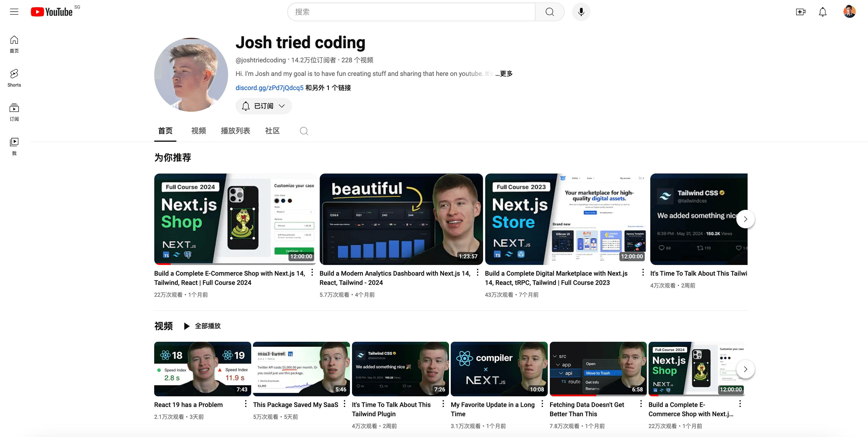Open the Twitter API package thumbnail 5:46
This screenshot has height=437, width=868.
click(301, 369)
